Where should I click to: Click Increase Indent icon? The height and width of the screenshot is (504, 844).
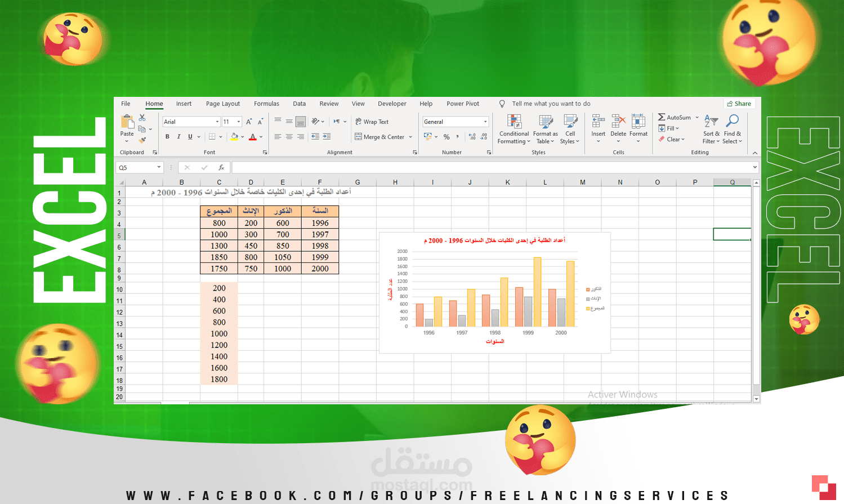(x=327, y=137)
